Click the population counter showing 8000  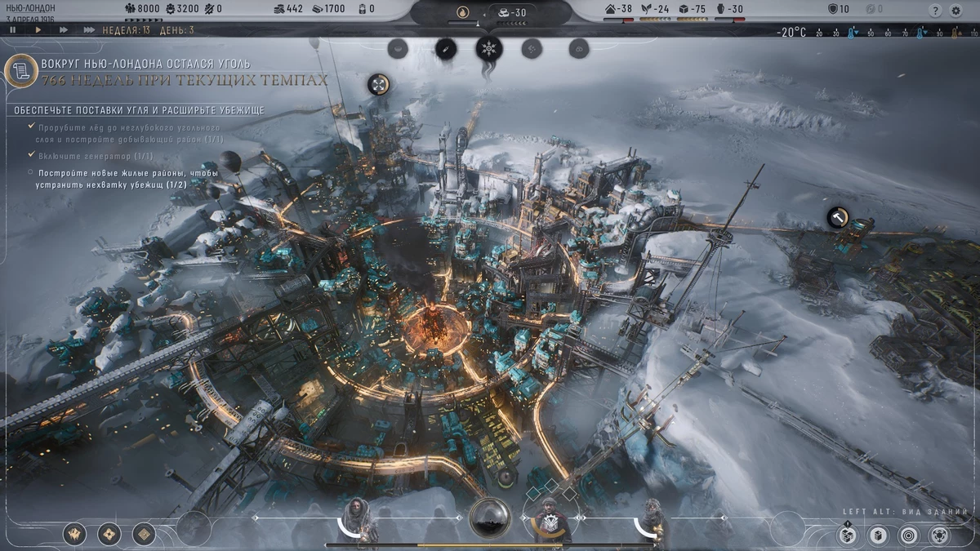click(142, 9)
